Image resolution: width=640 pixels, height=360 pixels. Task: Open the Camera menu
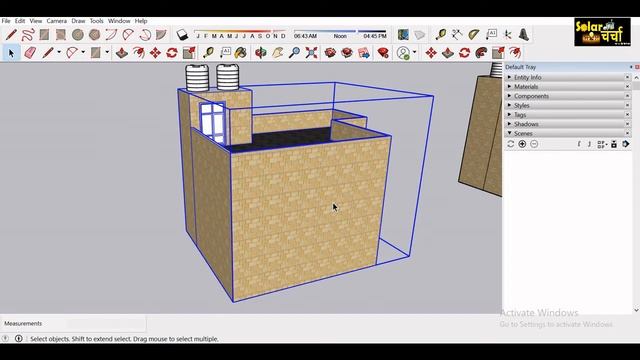[56, 21]
